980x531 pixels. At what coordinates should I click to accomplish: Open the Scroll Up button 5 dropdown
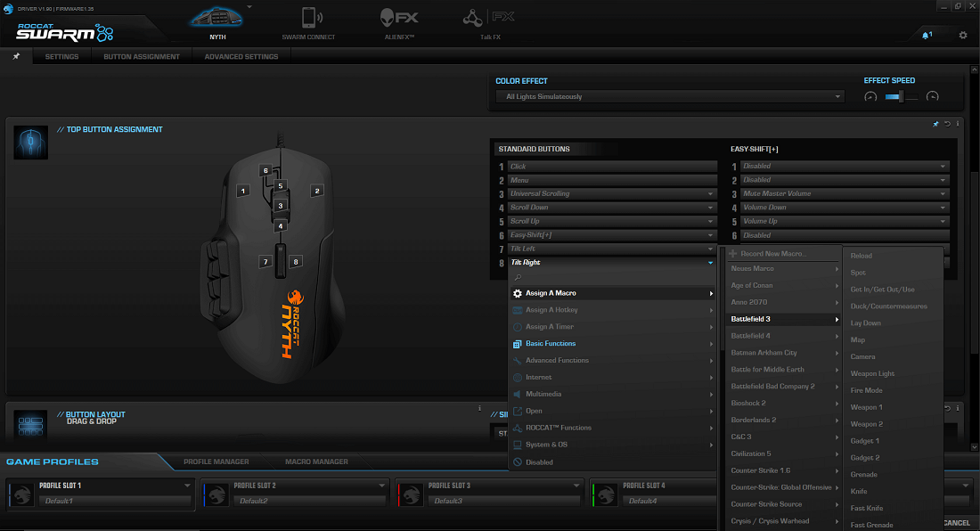click(x=612, y=221)
